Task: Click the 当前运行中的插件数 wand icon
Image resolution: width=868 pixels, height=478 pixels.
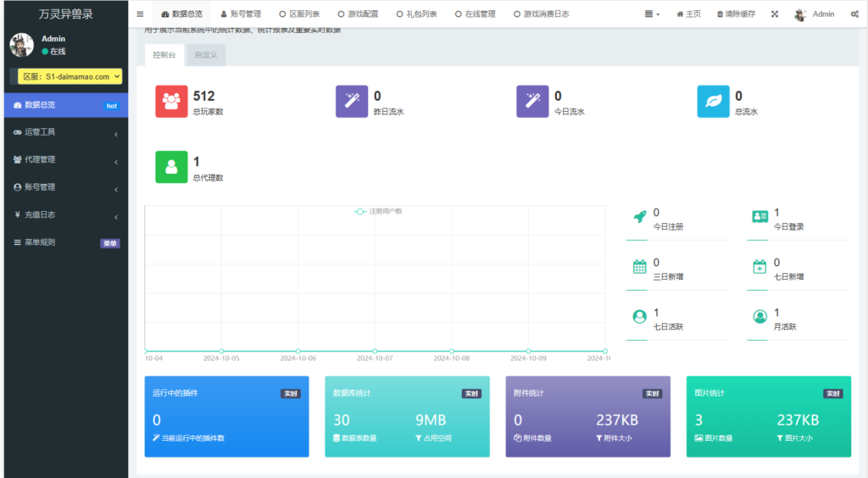Action: point(156,438)
